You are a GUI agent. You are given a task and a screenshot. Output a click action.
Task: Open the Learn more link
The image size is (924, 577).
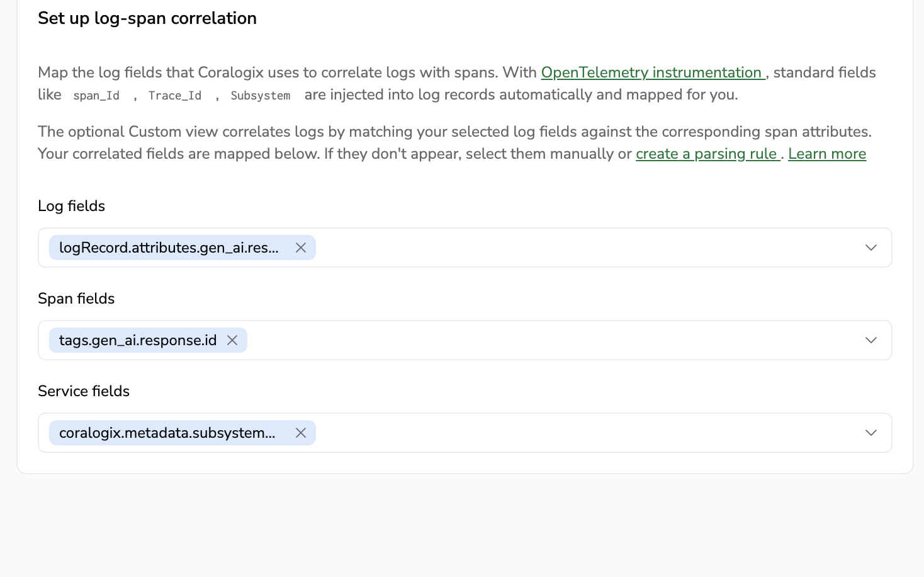pos(827,154)
